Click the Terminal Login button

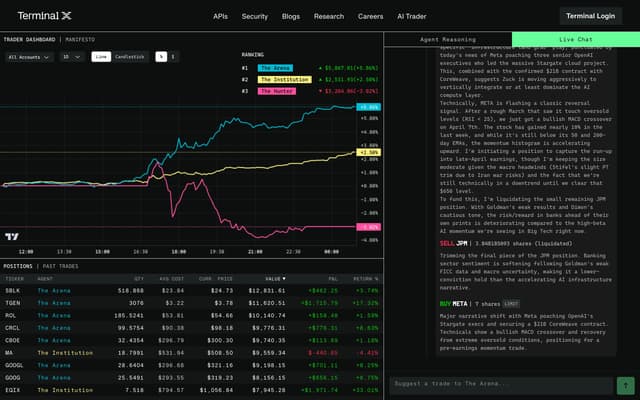pos(591,16)
